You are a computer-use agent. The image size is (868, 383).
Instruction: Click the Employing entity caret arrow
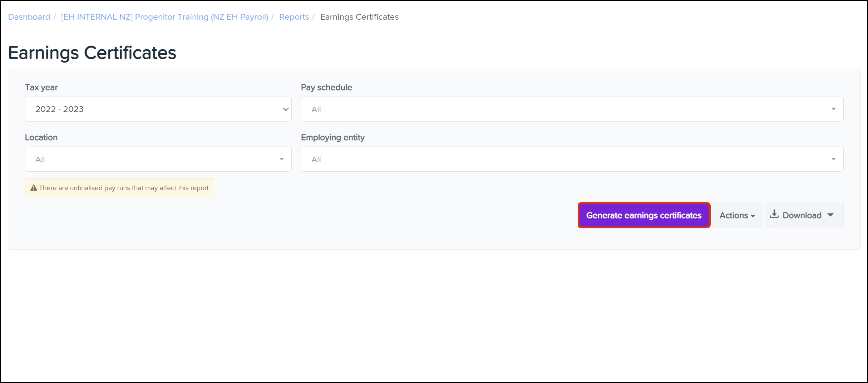(833, 159)
